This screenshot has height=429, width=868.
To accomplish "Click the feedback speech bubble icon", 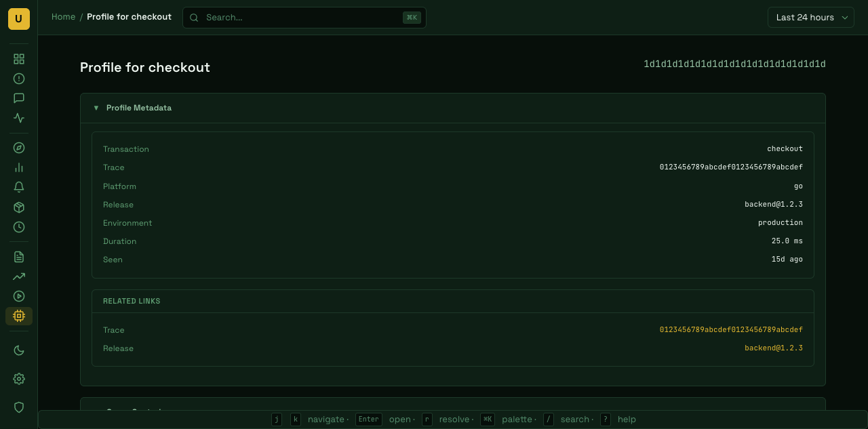I will pos(19,98).
